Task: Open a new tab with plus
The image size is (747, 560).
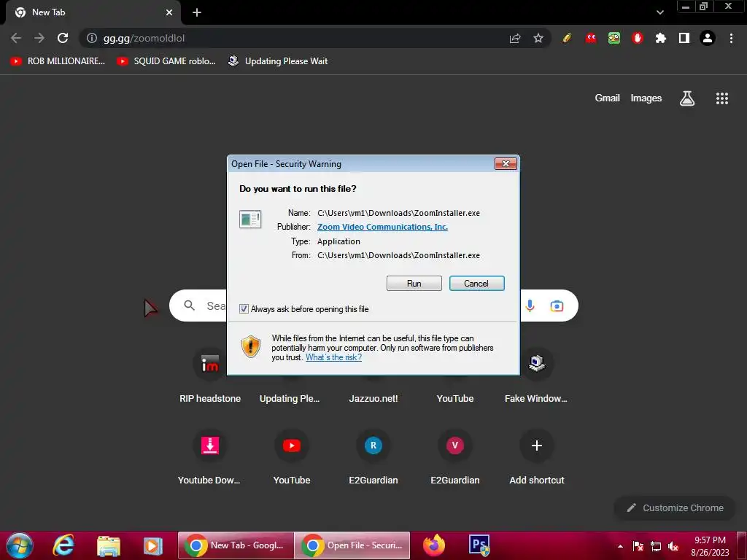Action: click(197, 12)
